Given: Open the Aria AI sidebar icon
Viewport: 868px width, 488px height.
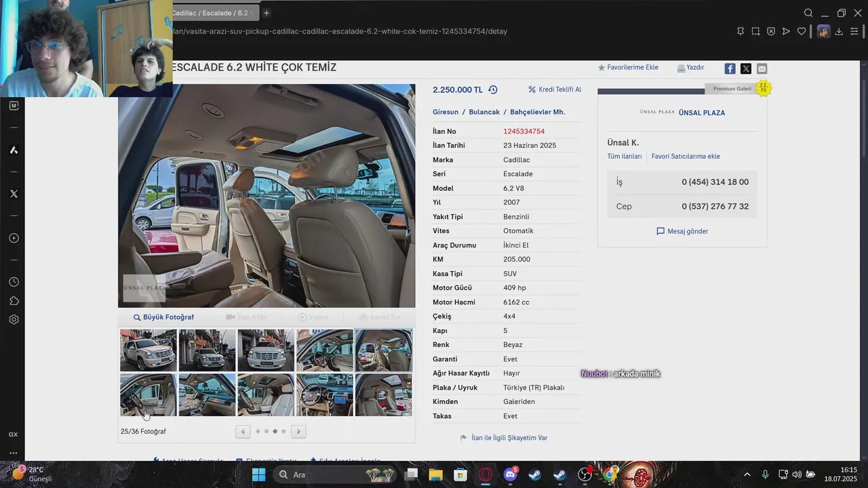Looking at the screenshot, I should pos(14,150).
